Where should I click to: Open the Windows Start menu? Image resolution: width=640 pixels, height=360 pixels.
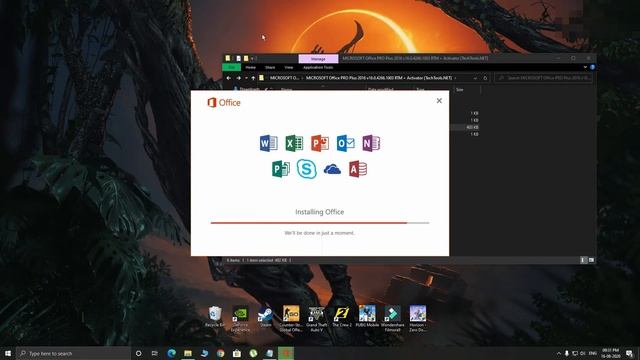(8, 353)
